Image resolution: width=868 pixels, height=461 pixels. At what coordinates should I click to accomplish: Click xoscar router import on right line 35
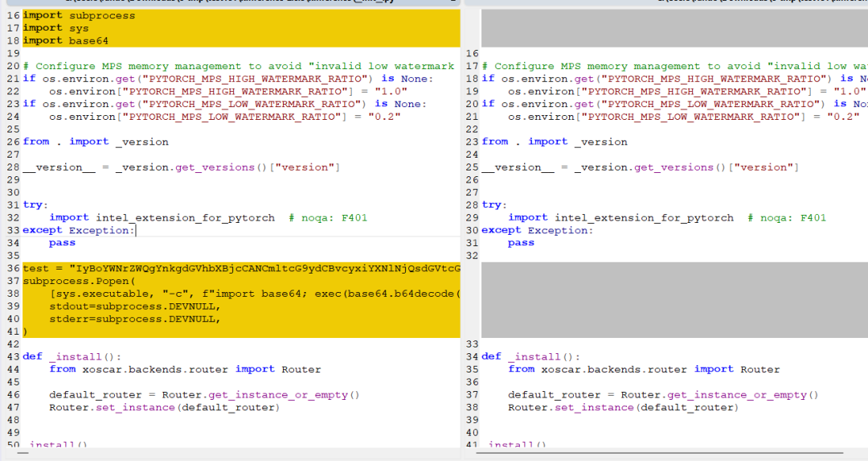[x=644, y=369]
